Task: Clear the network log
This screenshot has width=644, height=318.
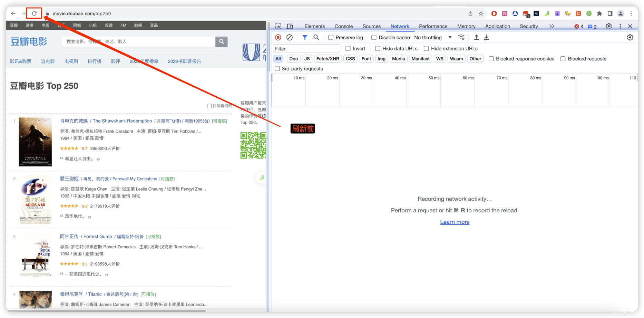Action: (x=290, y=37)
